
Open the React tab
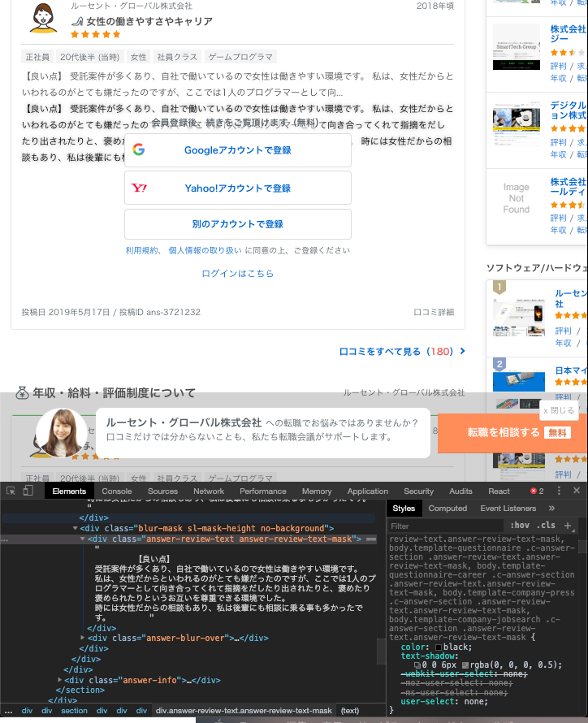pyautogui.click(x=499, y=491)
